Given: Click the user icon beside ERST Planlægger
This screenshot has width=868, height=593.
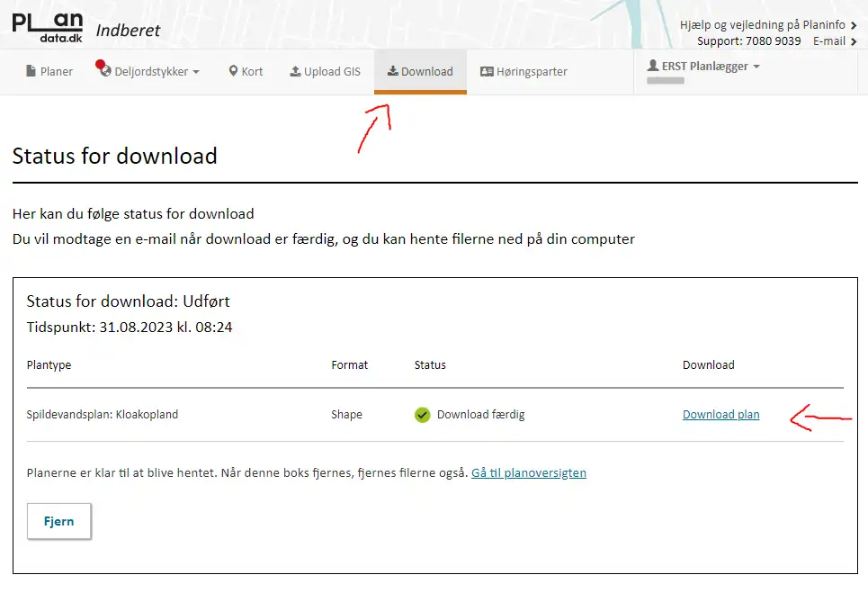Looking at the screenshot, I should tap(653, 67).
